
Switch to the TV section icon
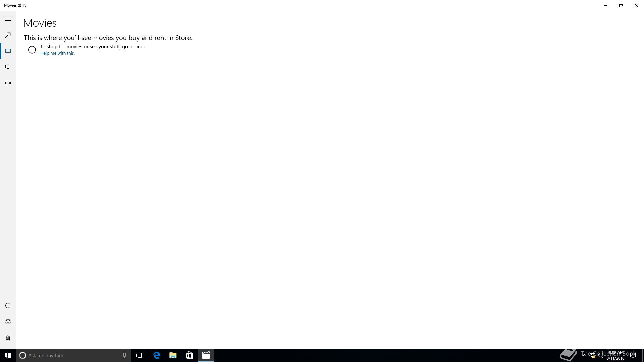8,67
